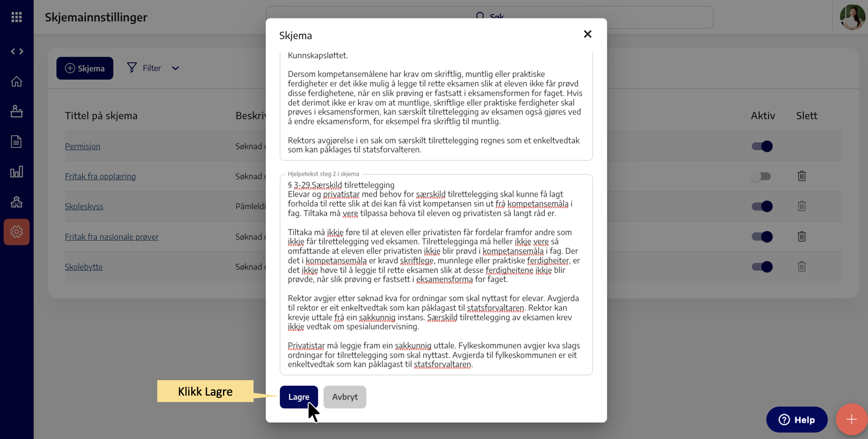This screenshot has width=868, height=439.
Task: Click in the upper help text area
Action: coord(436,106)
